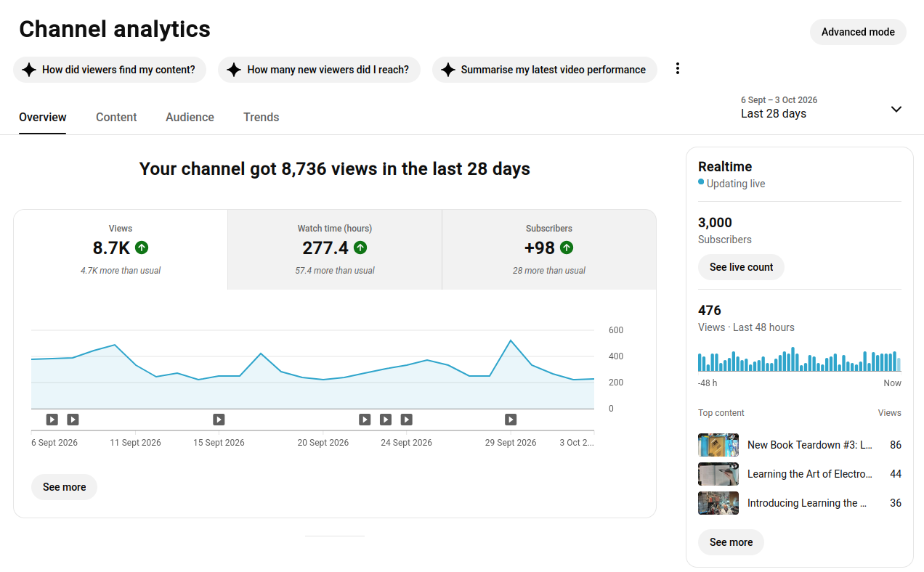The height and width of the screenshot is (572, 924).
Task: Click the 'Updating live' status text
Action: tap(736, 184)
